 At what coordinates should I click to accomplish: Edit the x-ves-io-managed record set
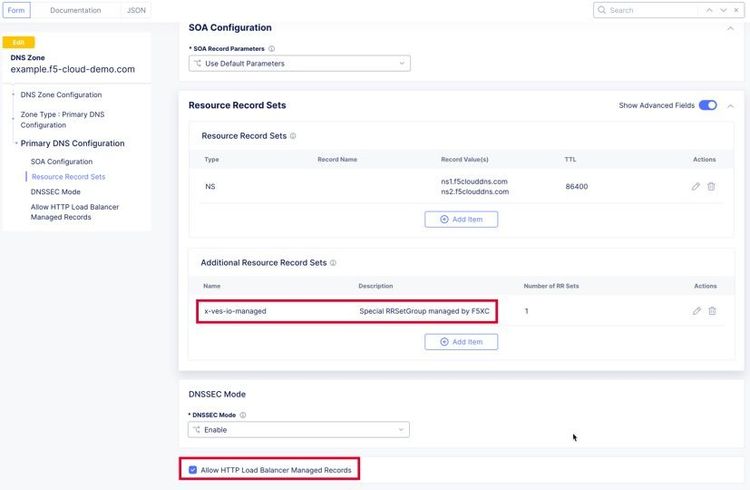point(696,311)
